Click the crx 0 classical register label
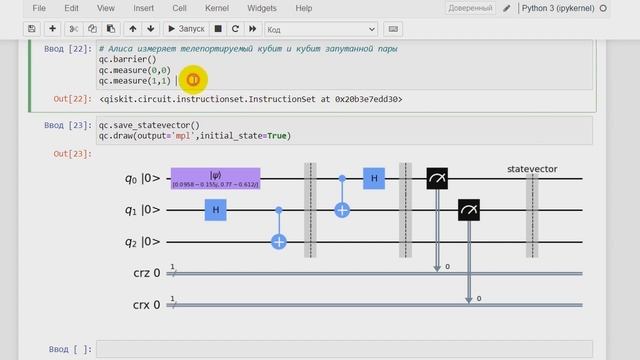 pos(147,305)
